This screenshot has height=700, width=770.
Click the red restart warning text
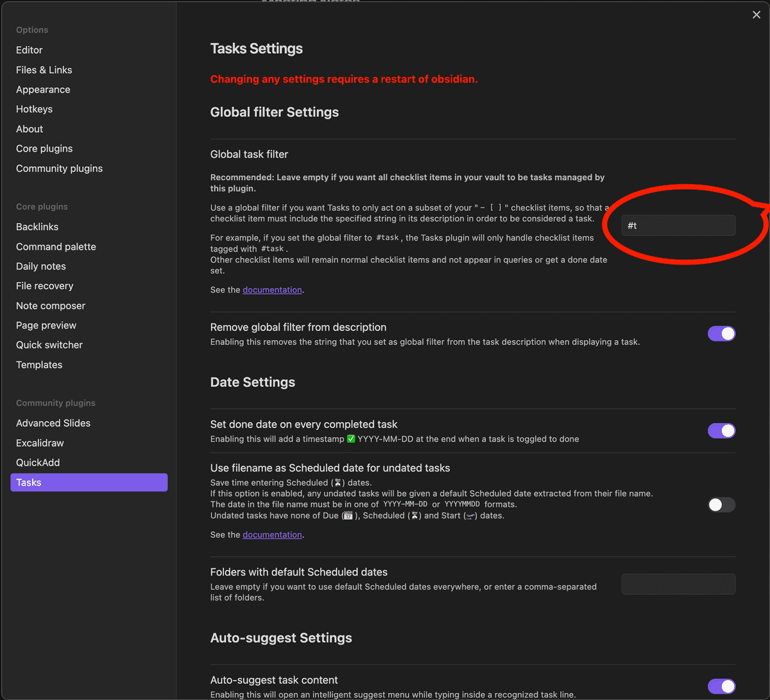[x=344, y=80]
